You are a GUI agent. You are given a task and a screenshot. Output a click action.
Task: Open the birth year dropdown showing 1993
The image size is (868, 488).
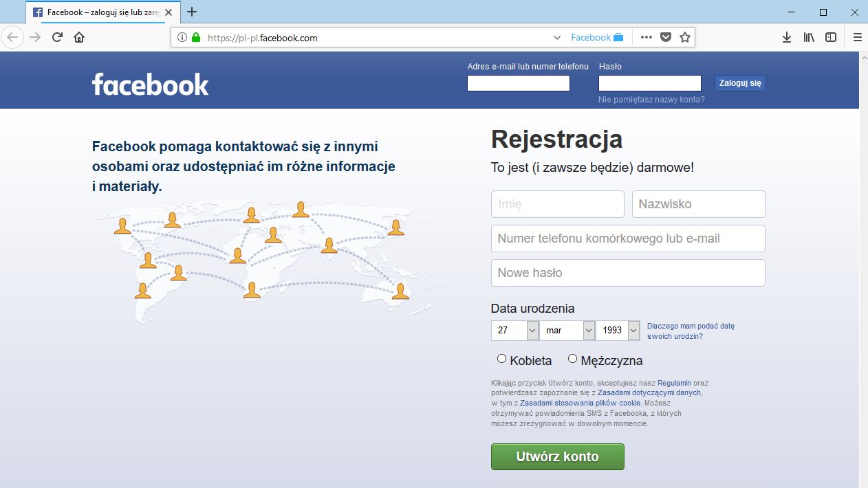pyautogui.click(x=618, y=331)
